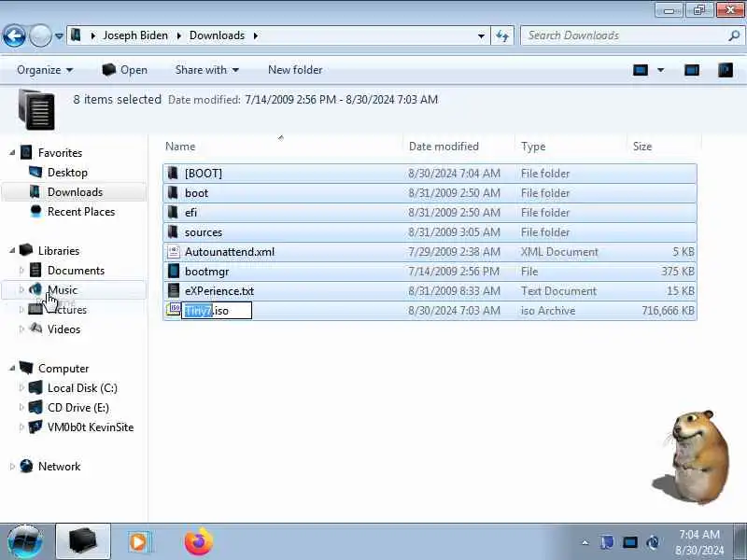Open the Documents library

(x=76, y=271)
